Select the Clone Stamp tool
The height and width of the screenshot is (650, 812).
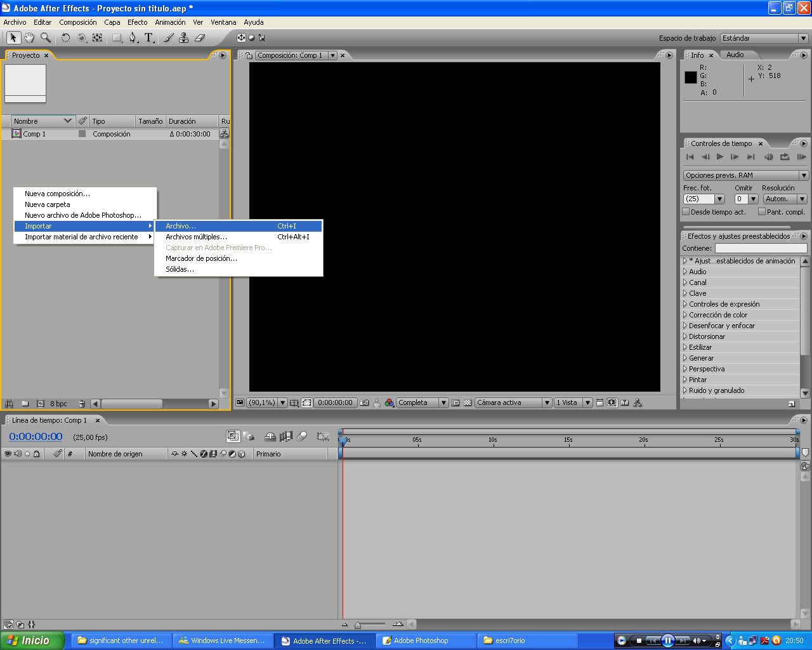point(184,38)
